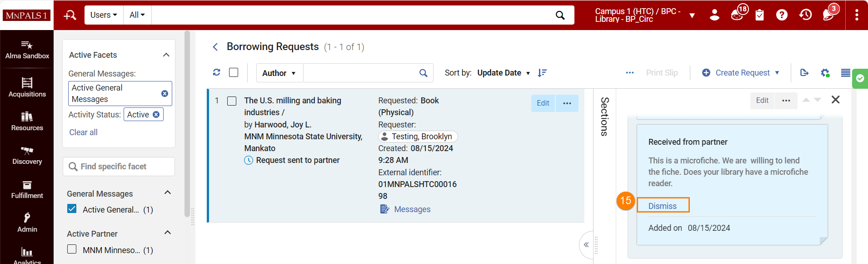Open recent entities history icon
This screenshot has height=264, width=868.
coord(805,15)
